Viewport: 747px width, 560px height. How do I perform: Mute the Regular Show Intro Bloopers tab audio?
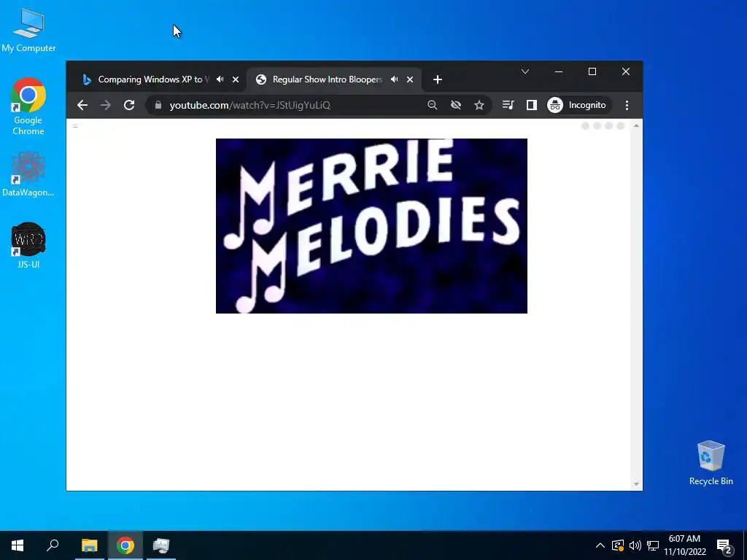[394, 79]
